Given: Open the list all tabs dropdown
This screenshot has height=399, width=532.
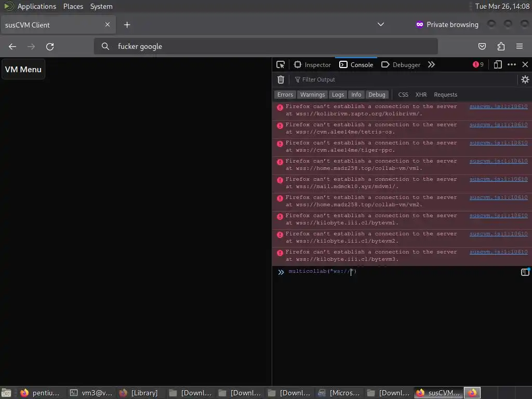Looking at the screenshot, I should pos(381,24).
